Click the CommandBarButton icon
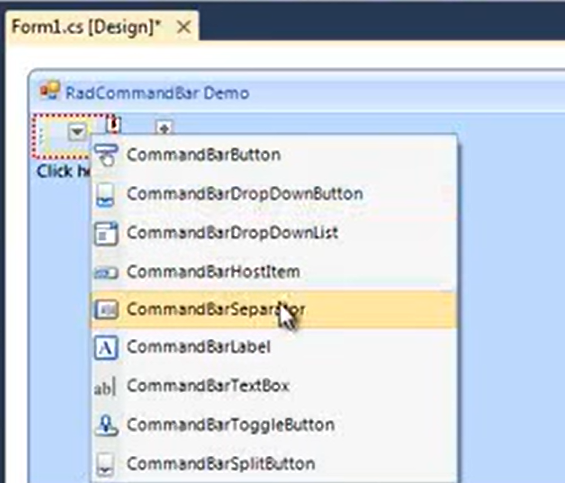The height and width of the screenshot is (483, 565). click(106, 155)
